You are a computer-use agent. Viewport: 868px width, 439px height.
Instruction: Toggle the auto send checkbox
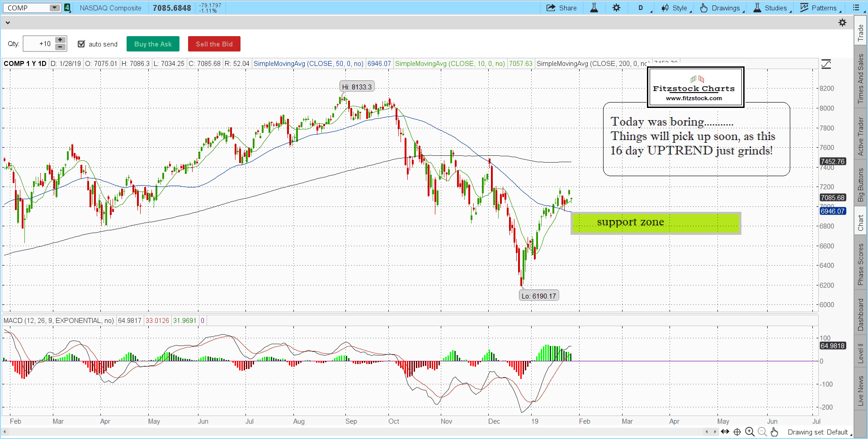(x=81, y=44)
